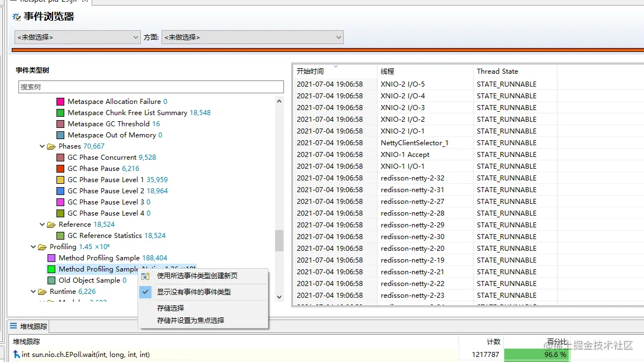The width and height of the screenshot is (644, 362).
Task: Click the green Method Profiling Sample Native icon
Action: coord(51,269)
